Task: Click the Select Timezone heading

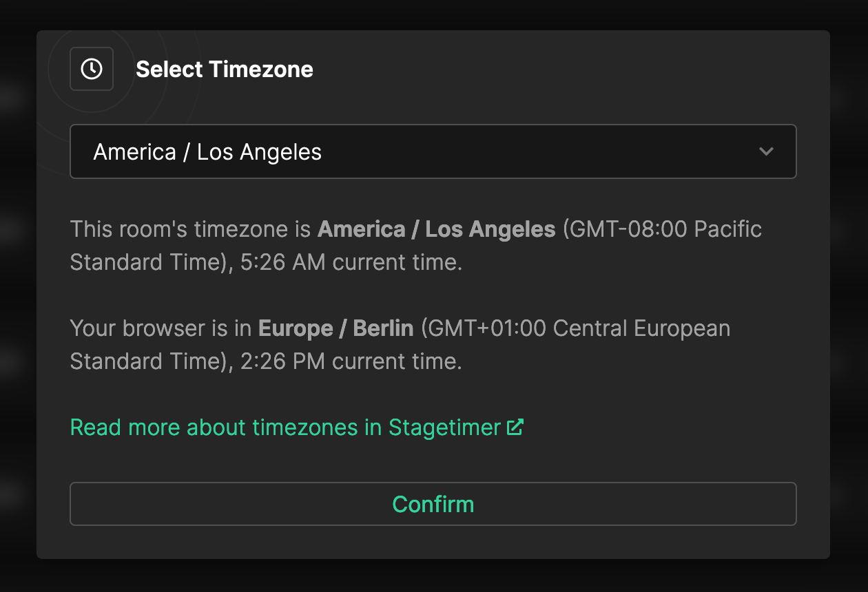Action: [x=225, y=69]
